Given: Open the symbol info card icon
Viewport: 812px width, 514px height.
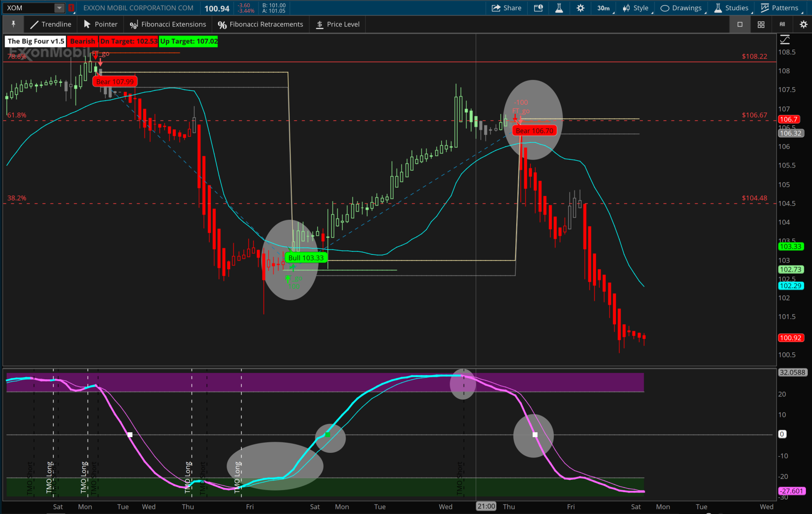Looking at the screenshot, I should 538,8.
